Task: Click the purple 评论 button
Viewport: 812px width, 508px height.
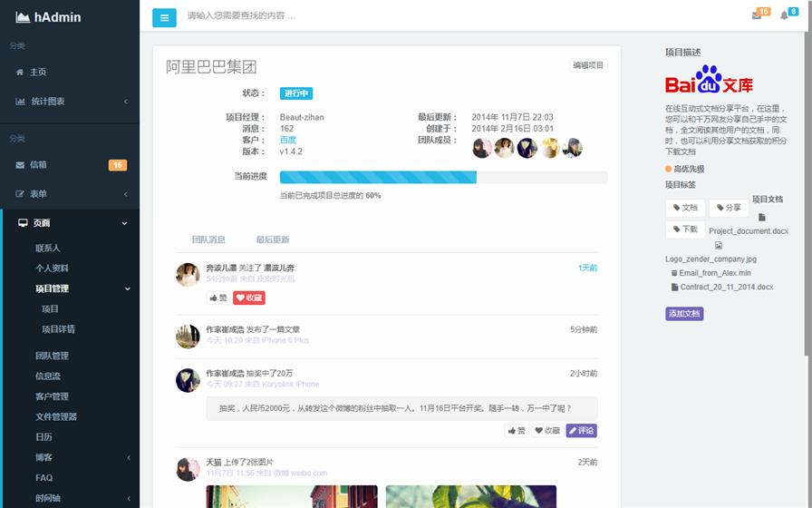Action: click(x=582, y=431)
